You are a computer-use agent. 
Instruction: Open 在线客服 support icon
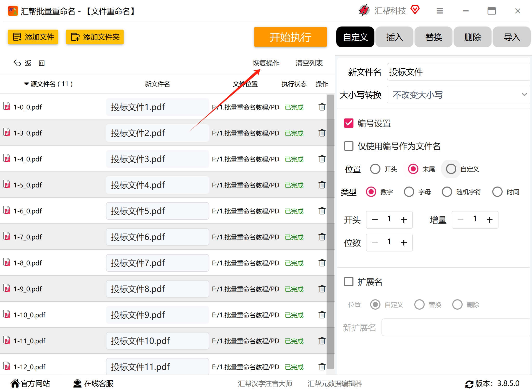(77, 383)
